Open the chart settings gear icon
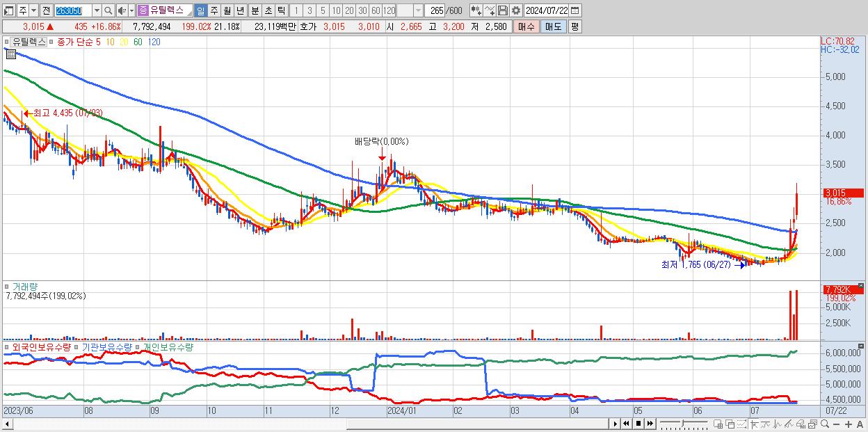 click(x=516, y=10)
